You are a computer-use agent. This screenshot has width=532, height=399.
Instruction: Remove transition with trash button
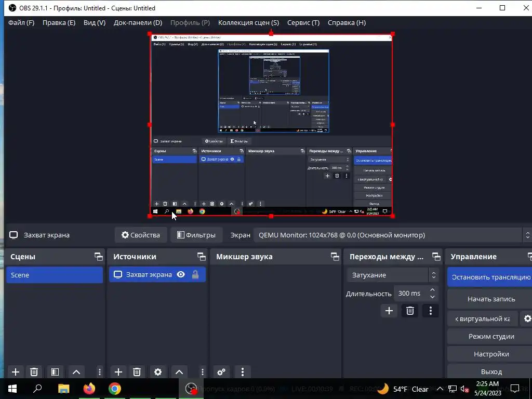click(410, 311)
